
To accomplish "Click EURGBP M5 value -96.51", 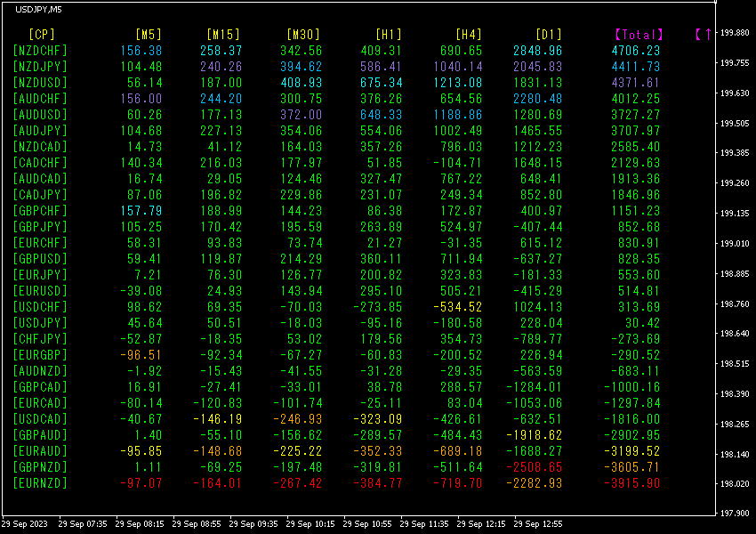I will pos(141,355).
